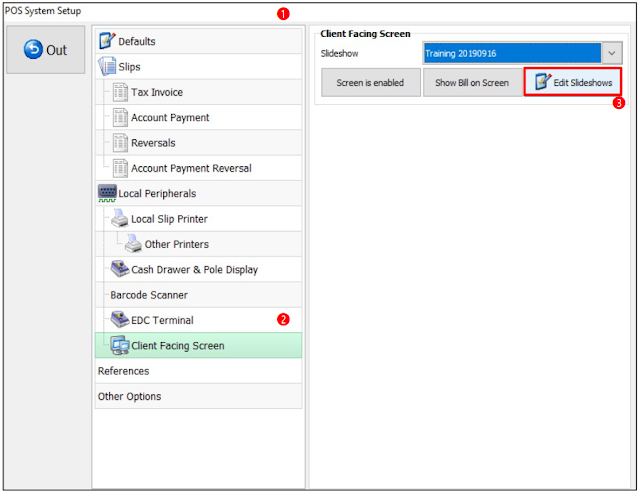Open the Defaults section
The width and height of the screenshot is (640, 493).
point(199,41)
